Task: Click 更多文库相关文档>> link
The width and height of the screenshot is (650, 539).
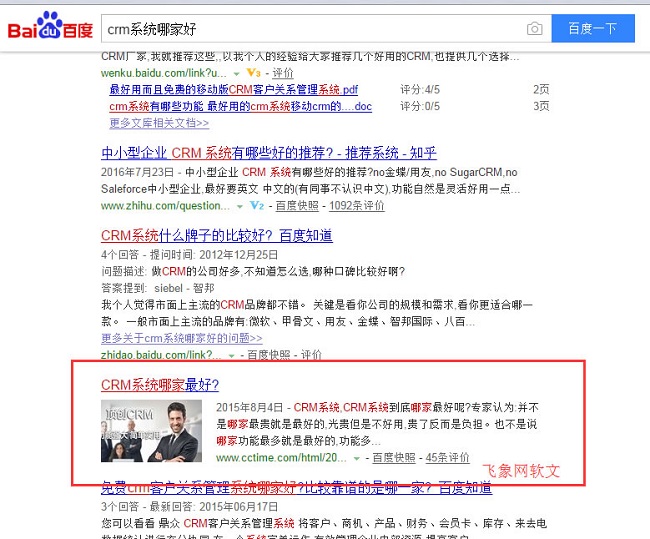Action: pos(159,123)
